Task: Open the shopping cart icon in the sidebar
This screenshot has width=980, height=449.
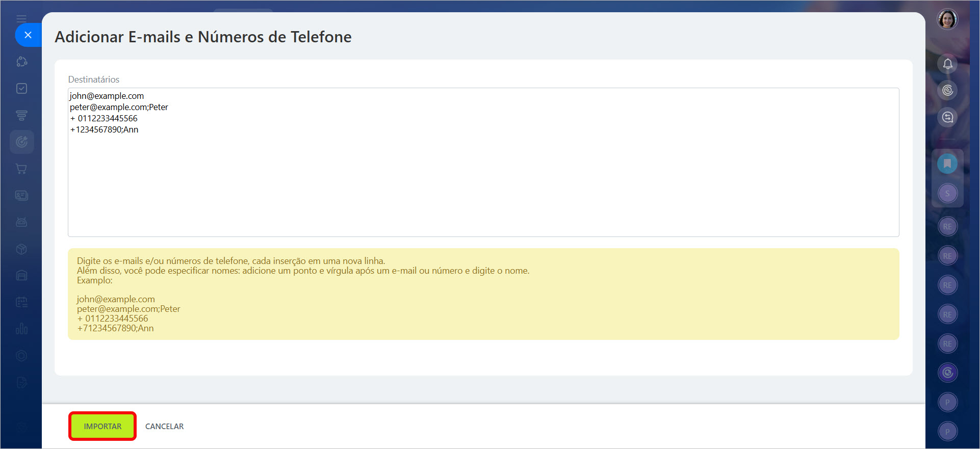Action: pyautogui.click(x=21, y=169)
